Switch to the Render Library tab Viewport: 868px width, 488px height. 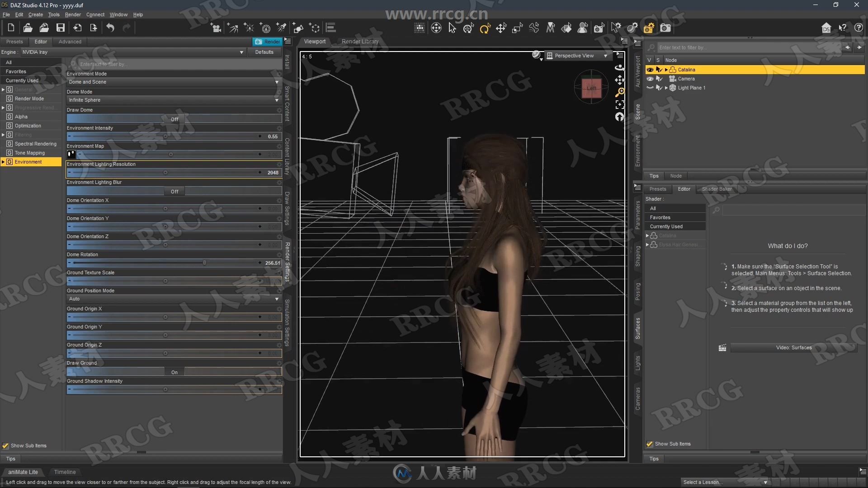click(360, 41)
